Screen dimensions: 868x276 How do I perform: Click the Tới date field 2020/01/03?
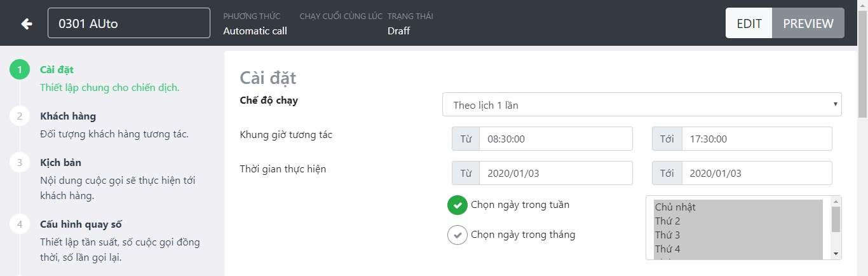point(757,173)
